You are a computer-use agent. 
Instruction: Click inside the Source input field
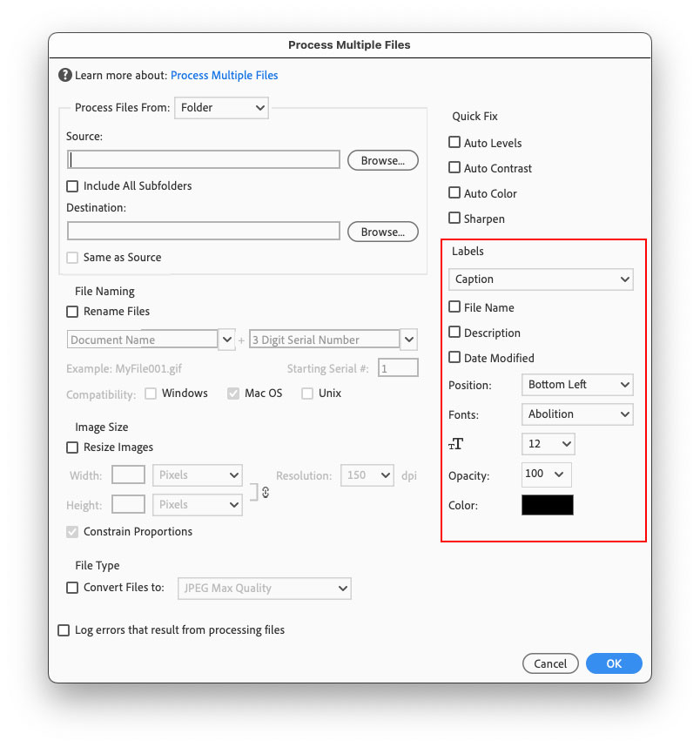pos(203,159)
